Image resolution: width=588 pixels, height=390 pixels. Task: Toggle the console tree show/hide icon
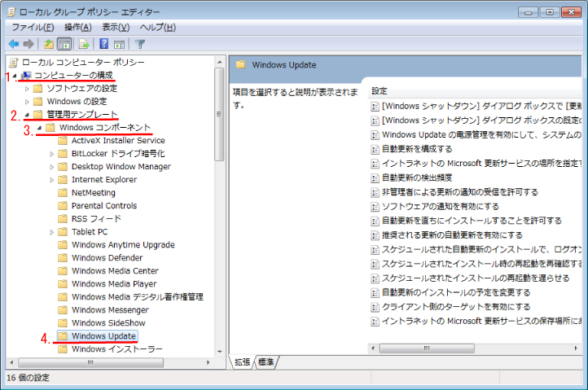[x=64, y=44]
